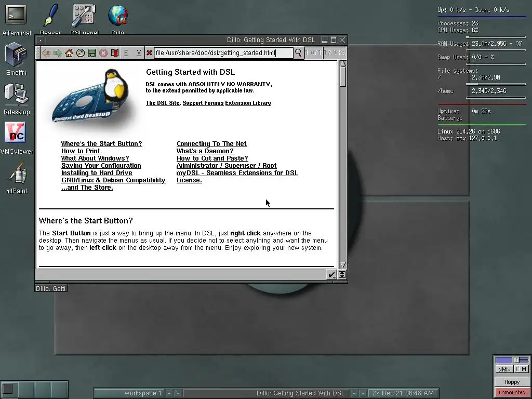Follow the Administrator / Superuser / Root link
Viewport: 532px width, 399px height.
[227, 166]
